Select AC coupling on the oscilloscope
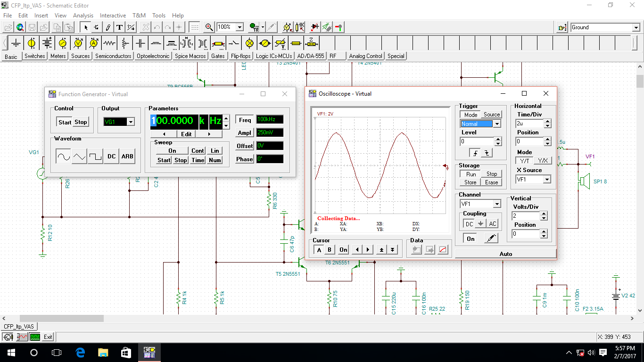Viewport: 644px width, 362px height. pyautogui.click(x=493, y=224)
